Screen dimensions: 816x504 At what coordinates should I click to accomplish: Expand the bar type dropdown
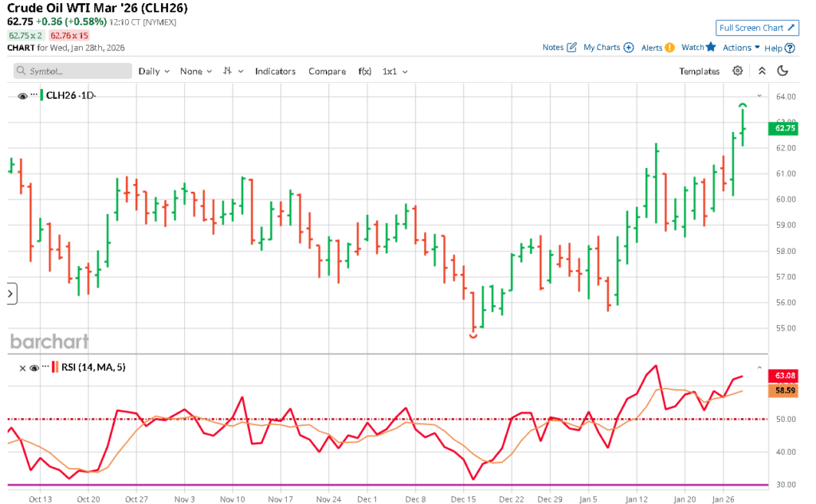point(232,71)
